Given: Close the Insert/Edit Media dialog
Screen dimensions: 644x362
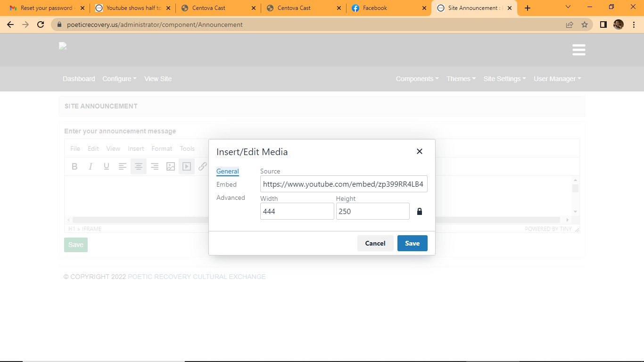Looking at the screenshot, I should (x=419, y=151).
